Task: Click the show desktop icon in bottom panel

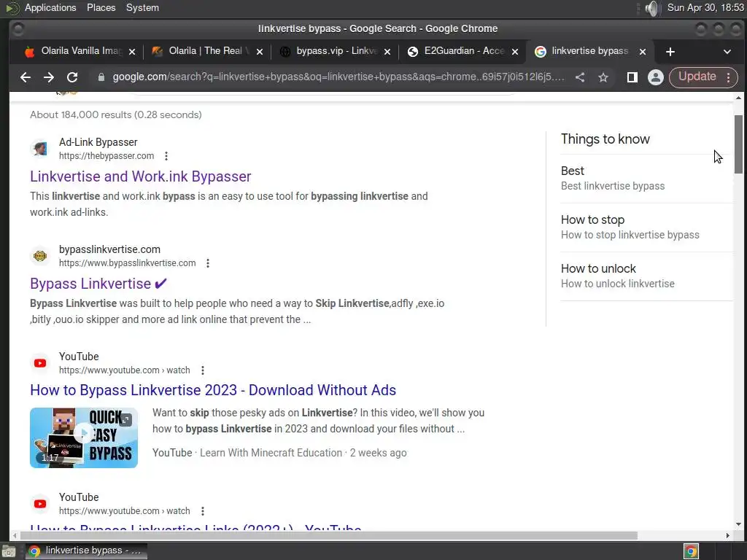Action: click(x=9, y=551)
